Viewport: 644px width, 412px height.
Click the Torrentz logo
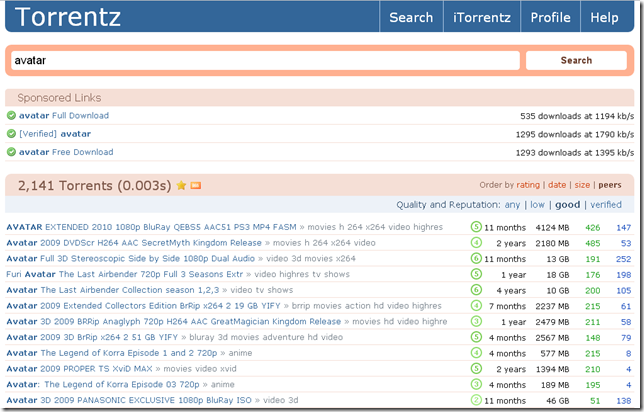pyautogui.click(x=68, y=17)
